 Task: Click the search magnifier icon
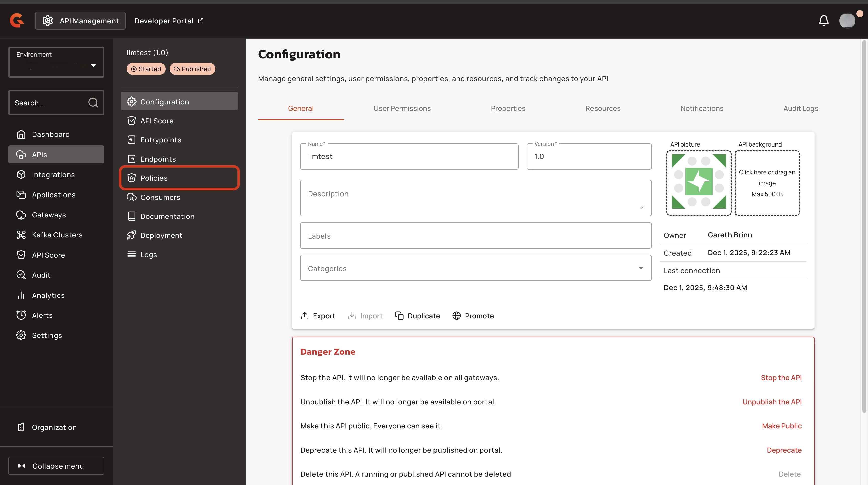[x=93, y=103]
